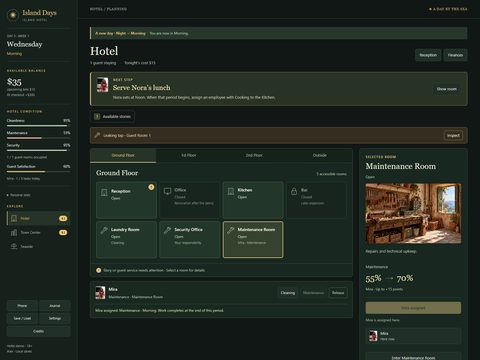Click the Wednesday day heading
The width and height of the screenshot is (480, 360).
coord(25,44)
